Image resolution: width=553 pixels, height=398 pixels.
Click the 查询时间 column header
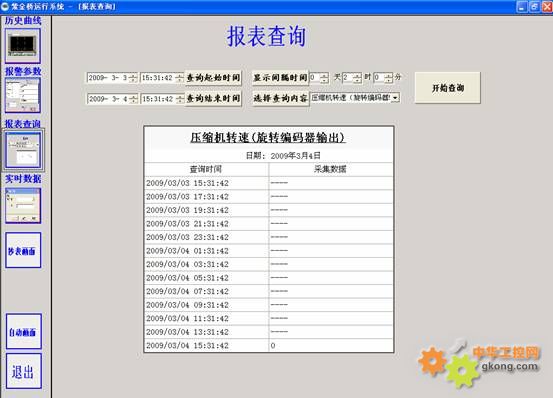click(206, 169)
